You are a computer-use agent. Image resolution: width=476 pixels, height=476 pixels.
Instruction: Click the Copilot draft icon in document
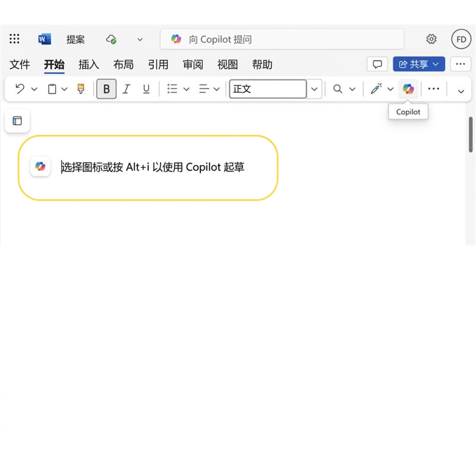[x=40, y=166]
